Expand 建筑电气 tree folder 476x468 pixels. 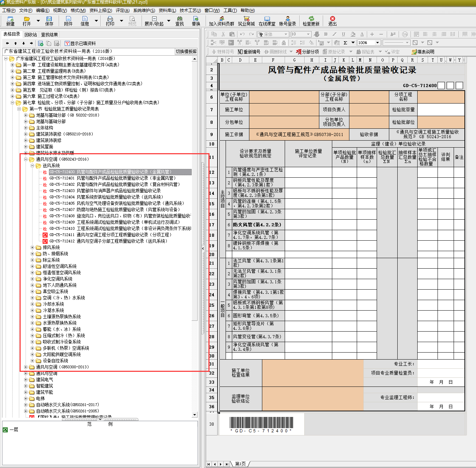26,380
